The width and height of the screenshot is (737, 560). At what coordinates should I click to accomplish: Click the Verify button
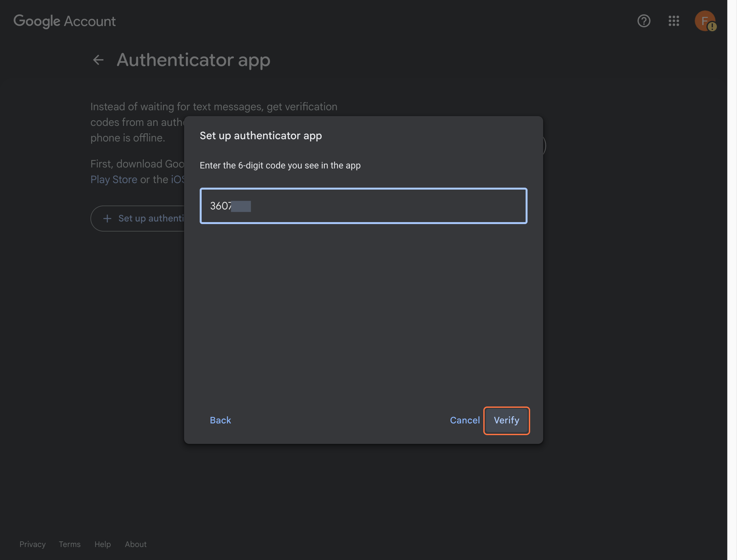pyautogui.click(x=506, y=420)
